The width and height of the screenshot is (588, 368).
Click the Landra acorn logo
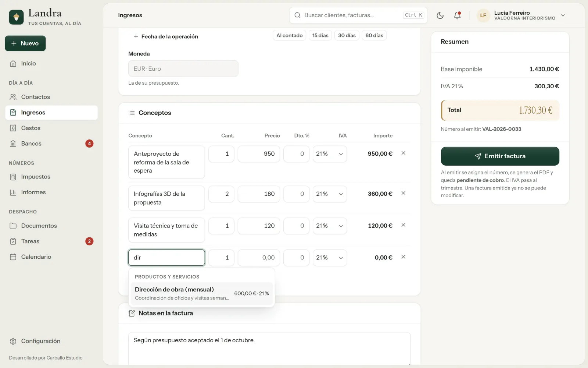click(16, 17)
